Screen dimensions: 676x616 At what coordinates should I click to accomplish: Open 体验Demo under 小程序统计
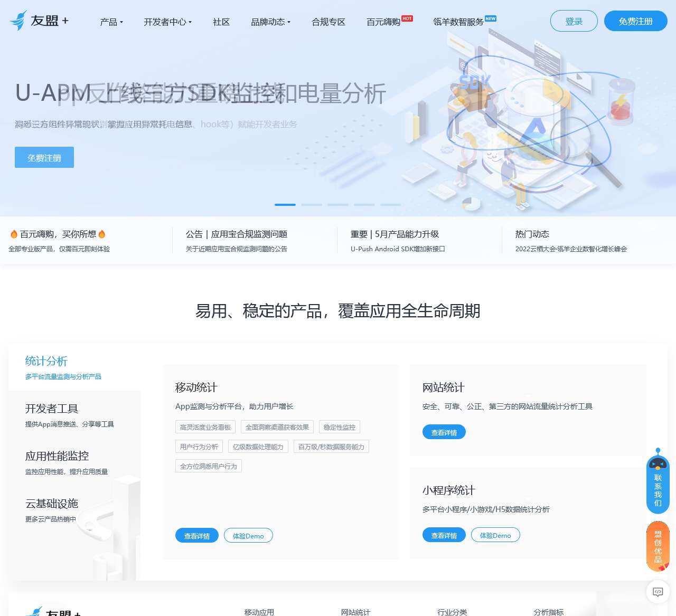coord(495,535)
